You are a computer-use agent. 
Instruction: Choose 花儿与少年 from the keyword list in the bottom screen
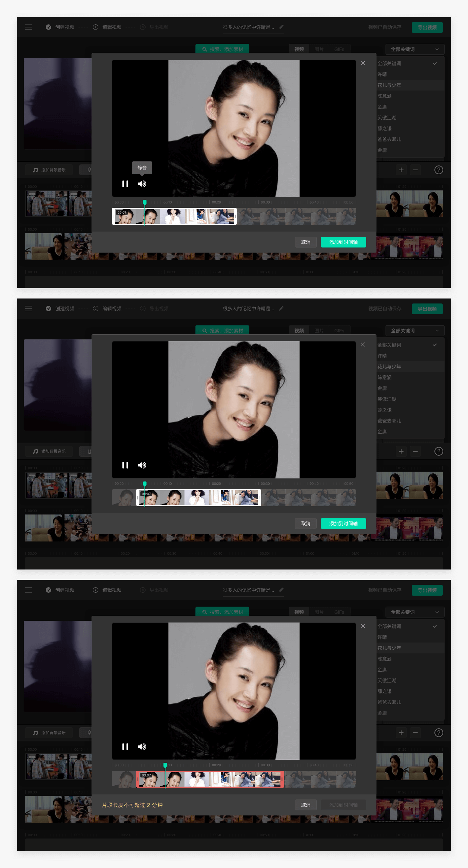point(389,648)
